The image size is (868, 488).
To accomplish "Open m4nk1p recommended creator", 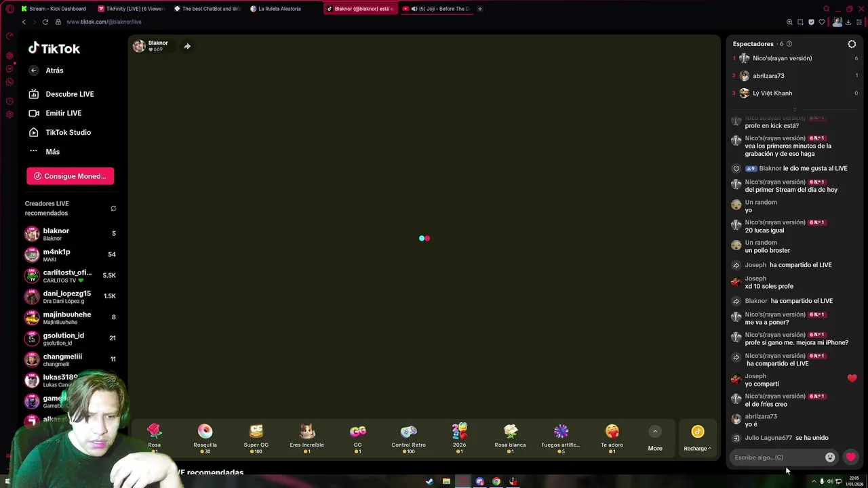I will (x=71, y=255).
